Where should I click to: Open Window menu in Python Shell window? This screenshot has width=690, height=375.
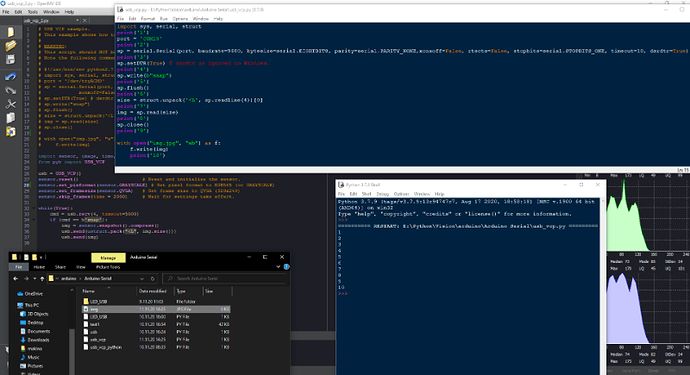pyautogui.click(x=422, y=194)
